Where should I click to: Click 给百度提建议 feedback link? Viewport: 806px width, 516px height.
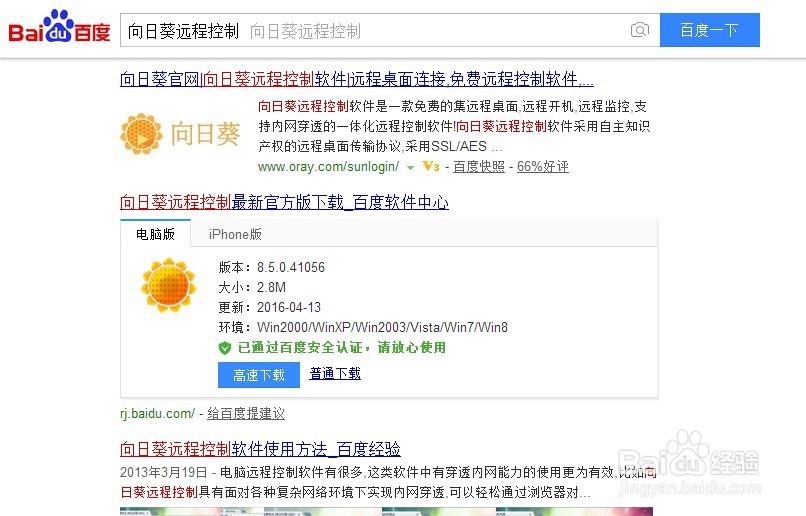pyautogui.click(x=246, y=413)
